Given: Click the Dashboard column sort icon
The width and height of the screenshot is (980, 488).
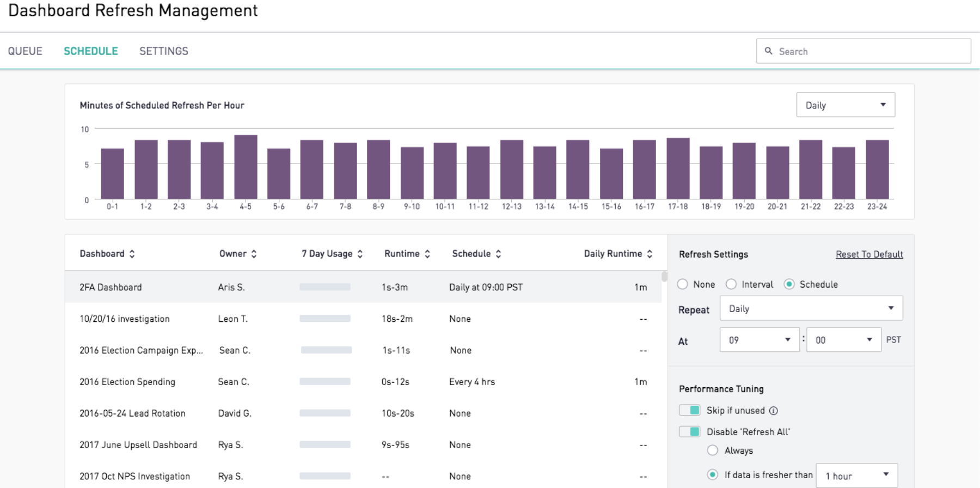Looking at the screenshot, I should tap(132, 254).
